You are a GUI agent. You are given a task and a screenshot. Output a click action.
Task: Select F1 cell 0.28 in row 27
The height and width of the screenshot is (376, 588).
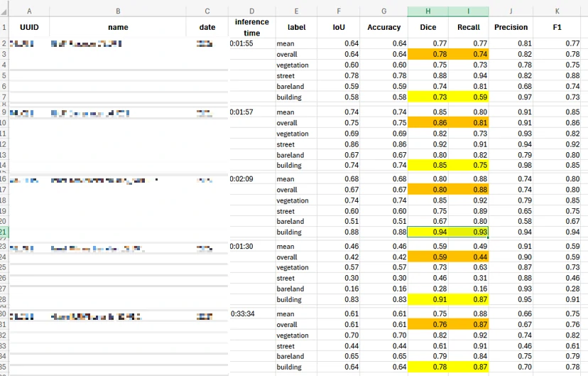[x=557, y=289]
